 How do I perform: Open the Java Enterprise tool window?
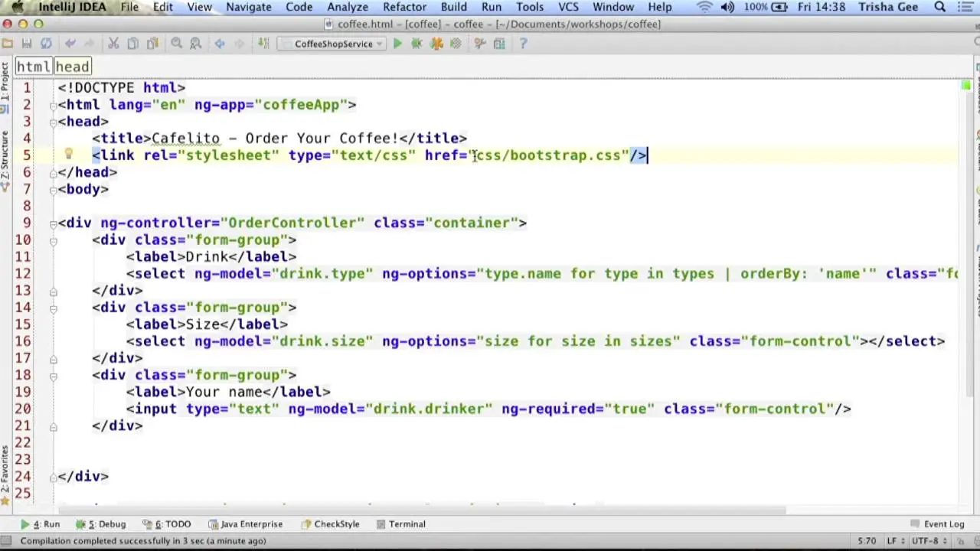point(244,524)
